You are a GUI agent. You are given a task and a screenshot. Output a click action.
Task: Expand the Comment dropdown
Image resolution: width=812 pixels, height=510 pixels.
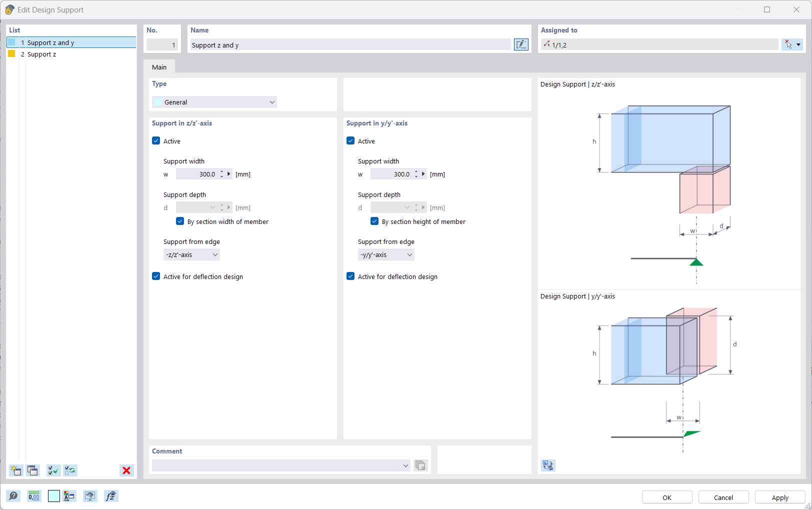(x=406, y=465)
